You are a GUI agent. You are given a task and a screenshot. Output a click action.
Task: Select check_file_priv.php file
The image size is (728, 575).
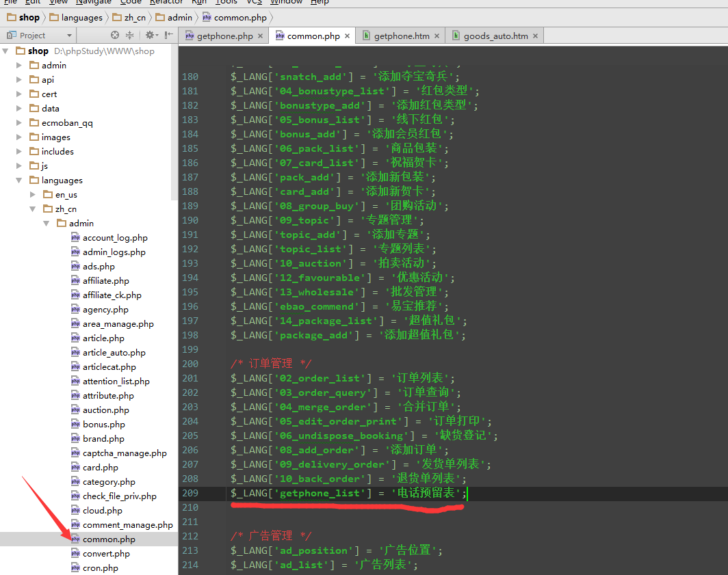[119, 496]
